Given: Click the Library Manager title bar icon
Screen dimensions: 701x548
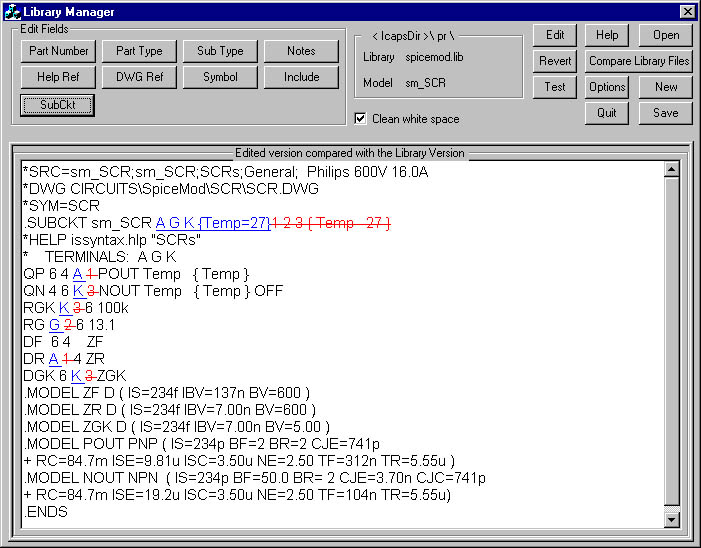Looking at the screenshot, I should coord(13,11).
